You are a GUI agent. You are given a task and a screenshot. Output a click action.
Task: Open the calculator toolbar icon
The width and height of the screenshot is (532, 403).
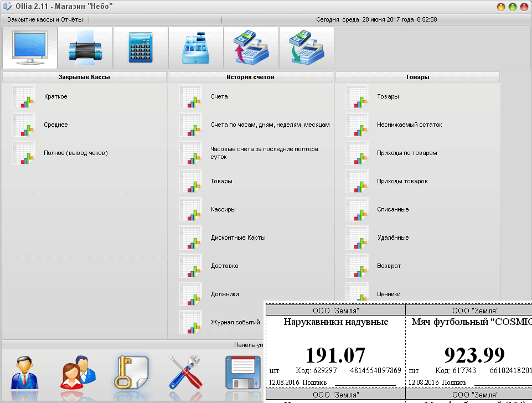(141, 48)
